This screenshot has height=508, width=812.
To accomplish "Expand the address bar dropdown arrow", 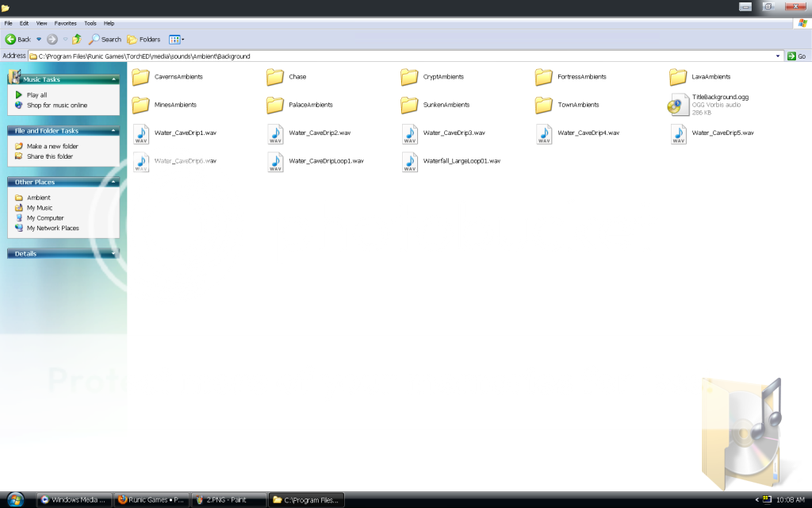I will click(x=778, y=56).
